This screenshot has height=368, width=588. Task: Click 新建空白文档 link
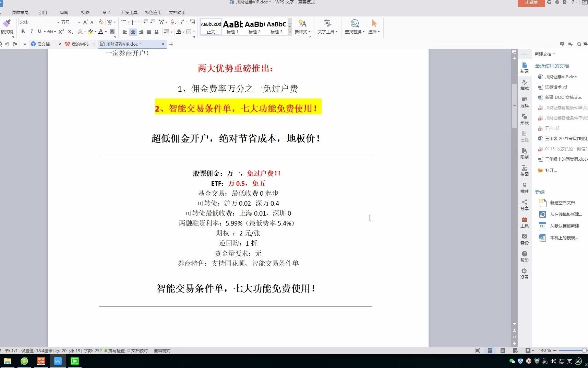click(x=562, y=203)
